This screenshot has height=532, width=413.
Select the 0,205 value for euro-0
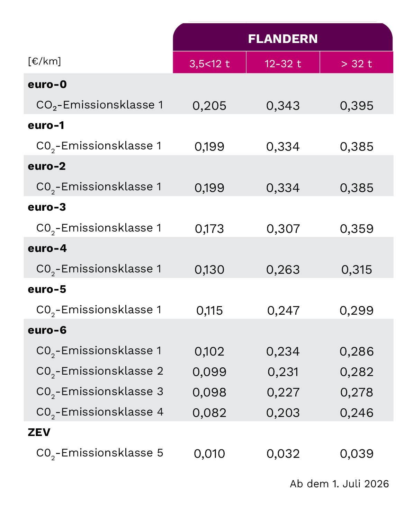pyautogui.click(x=209, y=106)
